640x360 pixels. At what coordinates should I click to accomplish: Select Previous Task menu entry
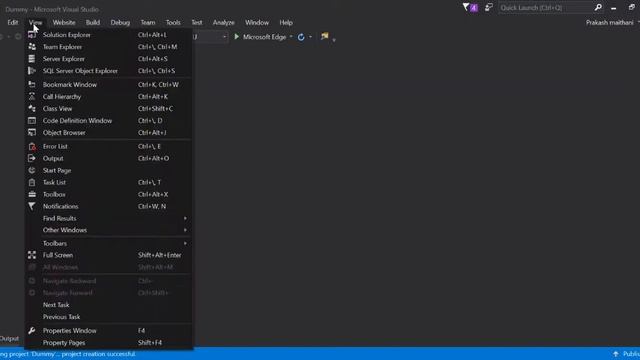coord(61,317)
